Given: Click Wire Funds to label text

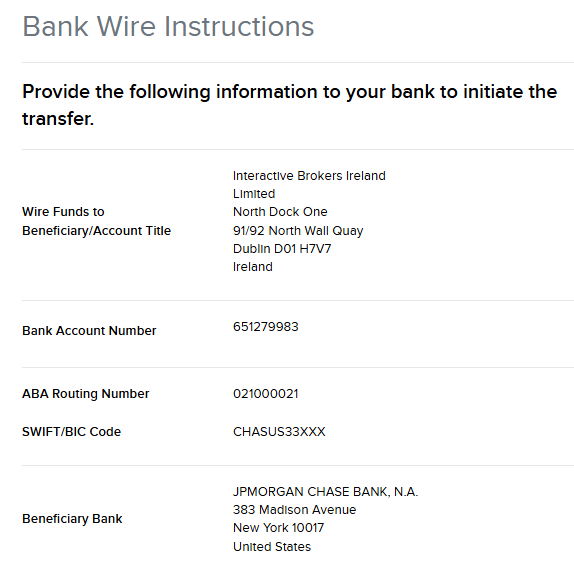Looking at the screenshot, I should (63, 212).
